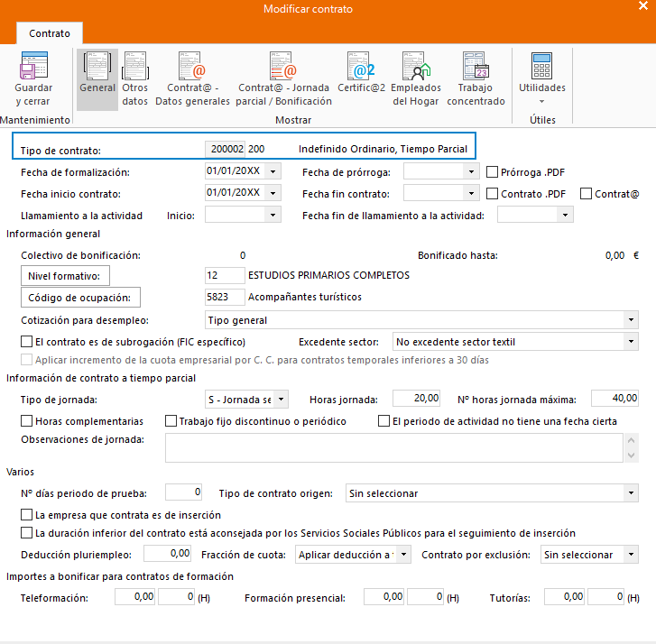Open the Certific@2 view
This screenshot has width=656, height=644.
click(362, 73)
